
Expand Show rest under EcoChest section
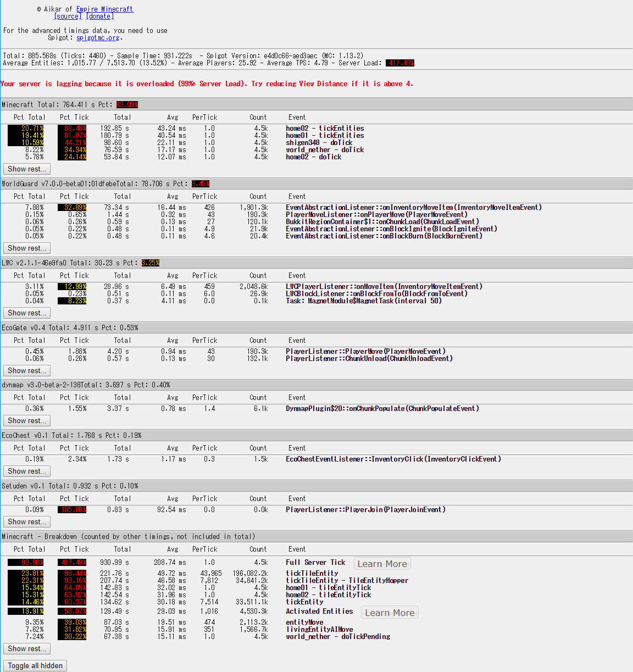click(x=27, y=471)
